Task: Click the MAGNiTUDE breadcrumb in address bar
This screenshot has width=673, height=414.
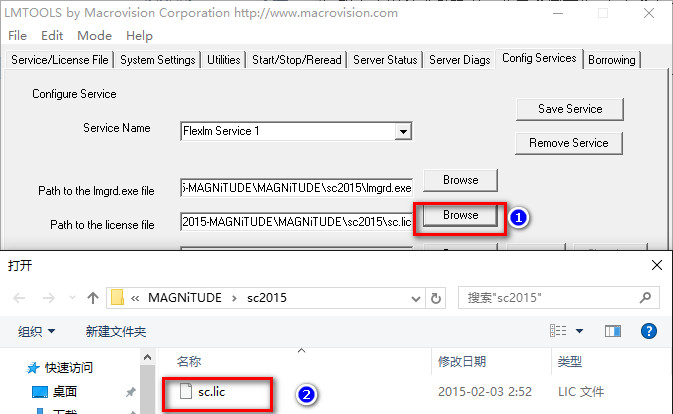Action: point(185,298)
